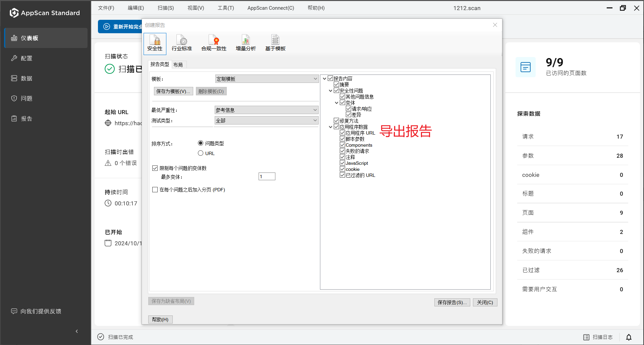
Task: Open the 最低严重性 dropdown
Action: tap(267, 110)
